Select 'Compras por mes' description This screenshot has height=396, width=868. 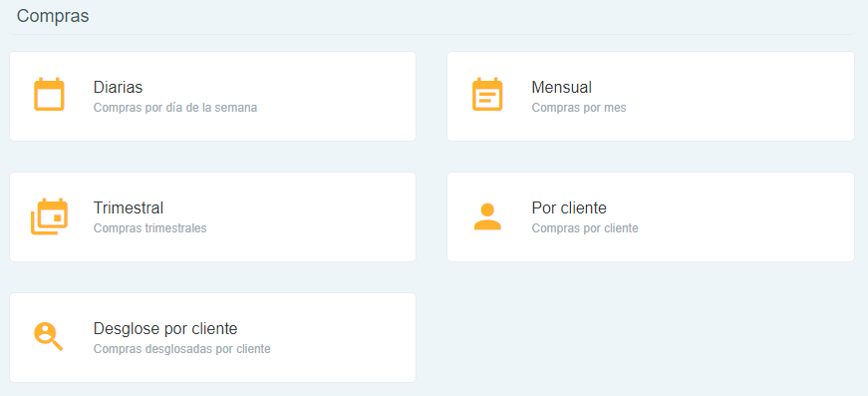click(579, 108)
